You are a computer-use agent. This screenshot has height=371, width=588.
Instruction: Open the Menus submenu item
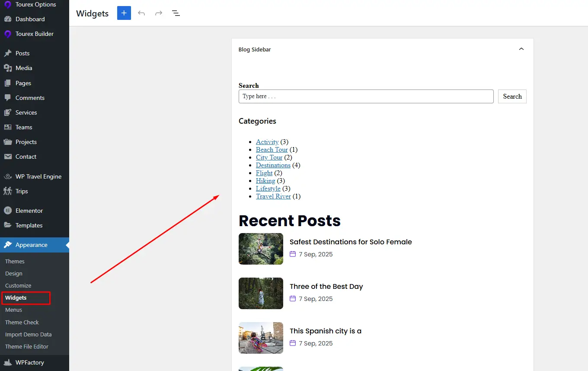coord(13,310)
